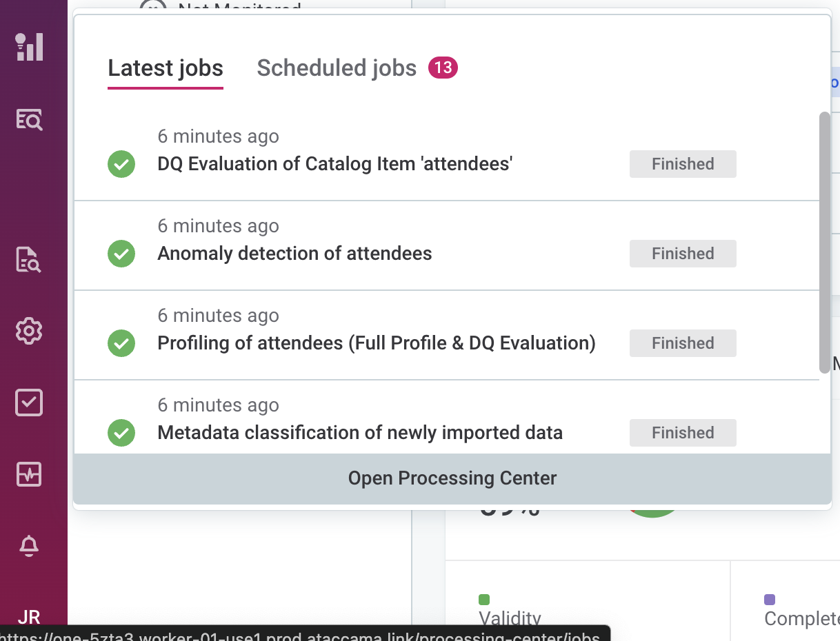The image size is (840, 641).
Task: Open the Anomaly detection of attendees job
Action: (x=294, y=254)
